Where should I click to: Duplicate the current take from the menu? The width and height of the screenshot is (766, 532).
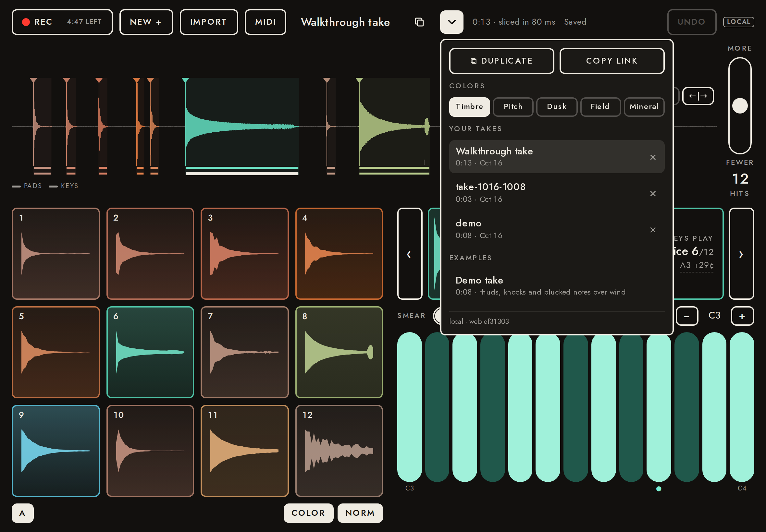[x=501, y=61]
